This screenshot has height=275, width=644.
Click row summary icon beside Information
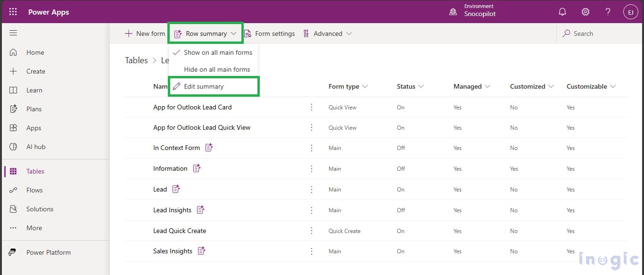[197, 168]
